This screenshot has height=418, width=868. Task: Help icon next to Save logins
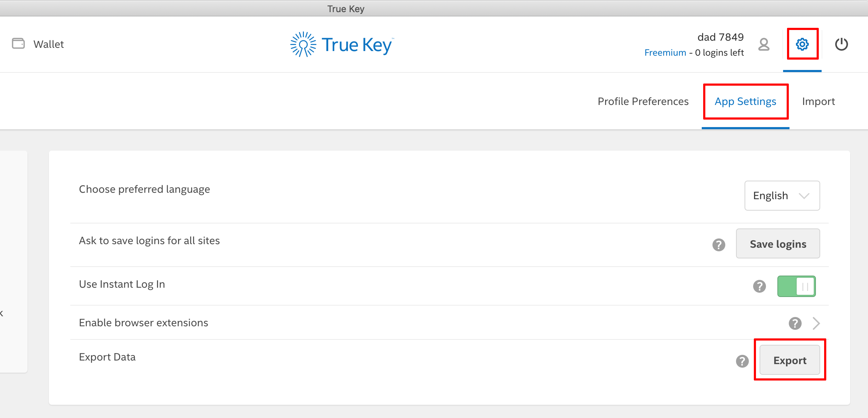coord(719,245)
